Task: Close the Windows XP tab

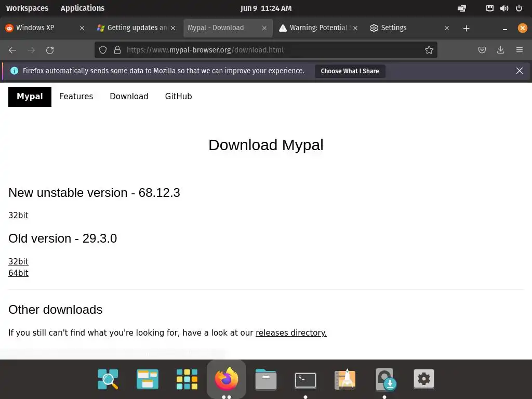Action: pyautogui.click(x=82, y=28)
